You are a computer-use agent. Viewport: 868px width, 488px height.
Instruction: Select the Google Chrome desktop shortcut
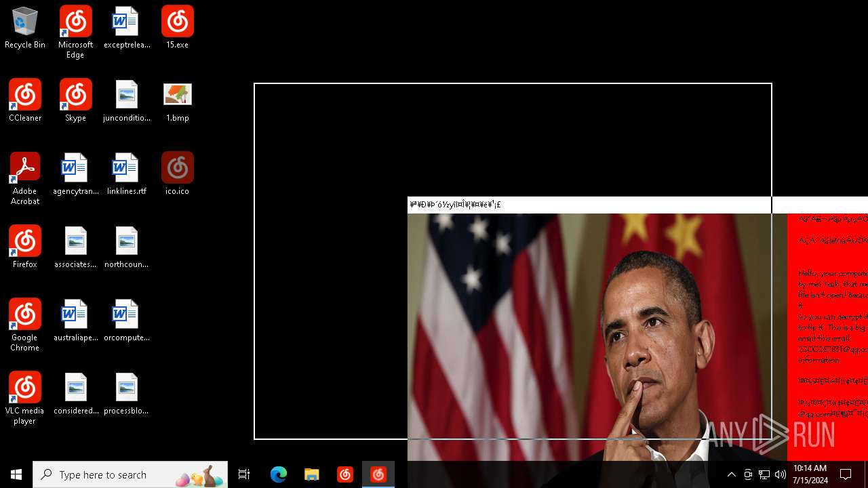click(25, 325)
